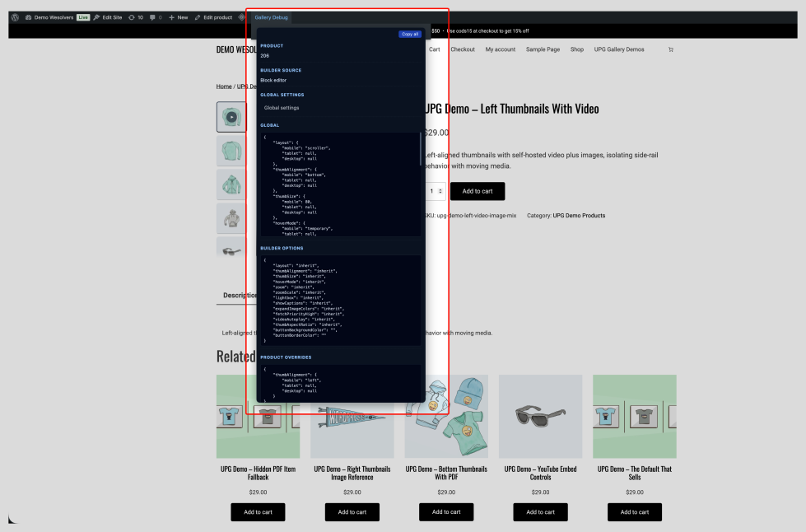Open the Checkout navigation link
This screenshot has width=806, height=532.
click(463, 49)
